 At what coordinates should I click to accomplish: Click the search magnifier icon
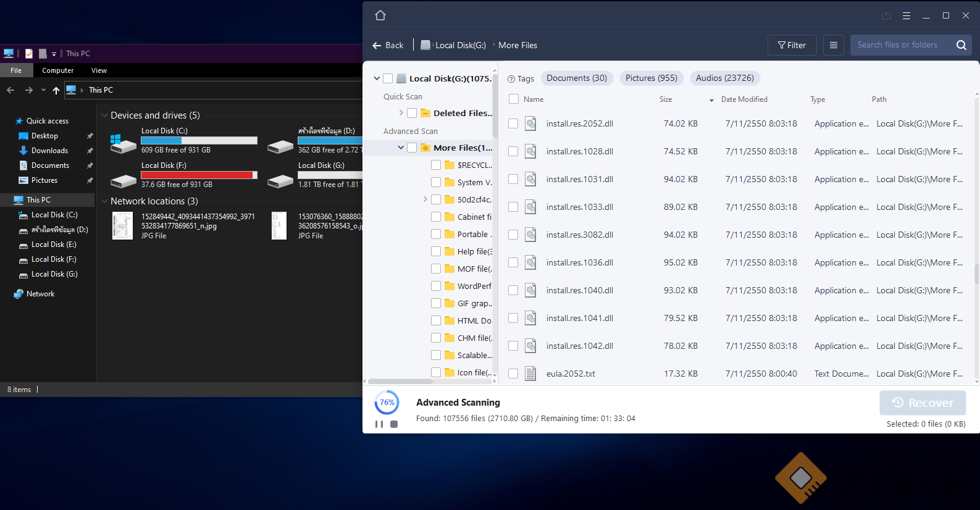point(961,45)
